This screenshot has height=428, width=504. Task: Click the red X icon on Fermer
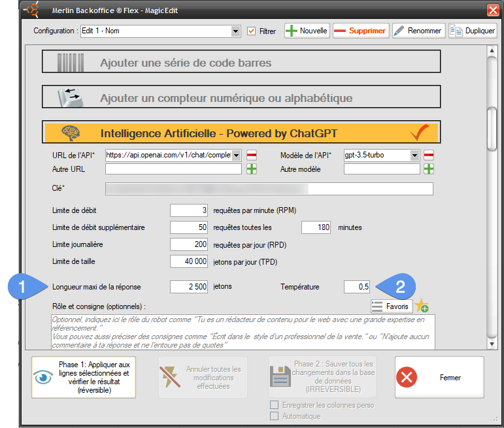[407, 377]
